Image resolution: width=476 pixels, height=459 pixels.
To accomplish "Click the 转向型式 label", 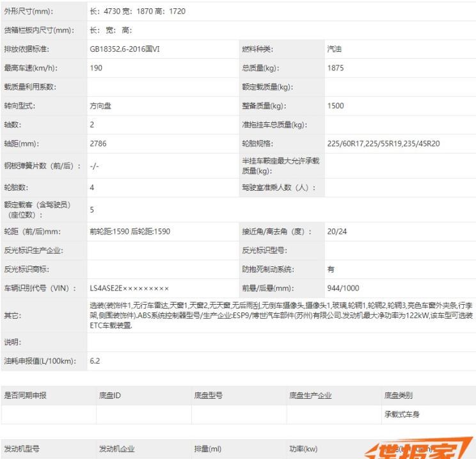I will tap(19, 106).
